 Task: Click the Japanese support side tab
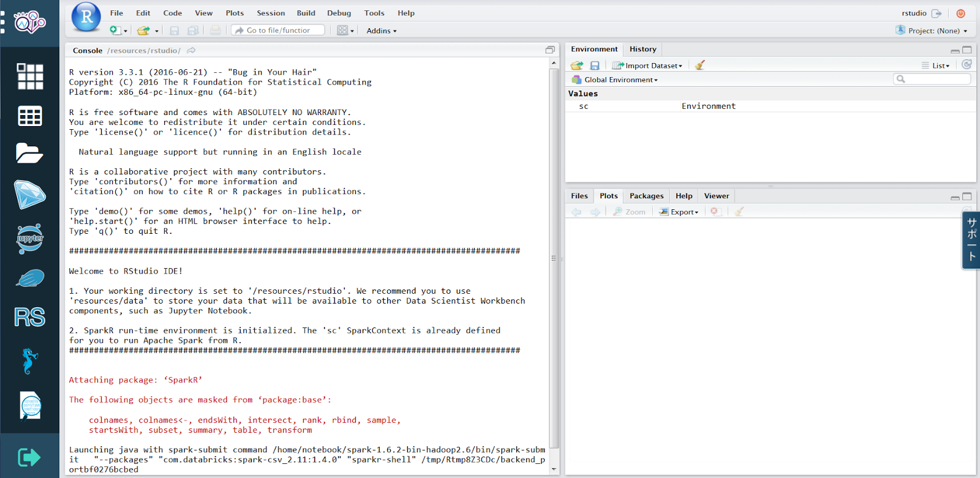coord(971,240)
